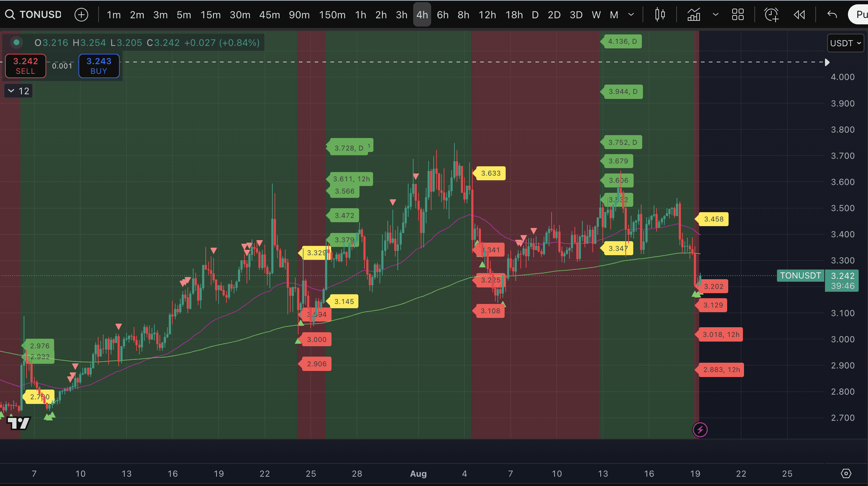The width and height of the screenshot is (868, 486).
Task: Select the 3h interval
Action: pyautogui.click(x=401, y=15)
